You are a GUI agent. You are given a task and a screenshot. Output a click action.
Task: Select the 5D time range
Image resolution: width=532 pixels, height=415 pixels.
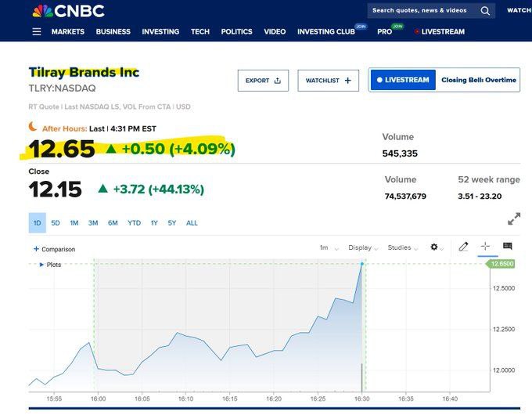tap(56, 223)
